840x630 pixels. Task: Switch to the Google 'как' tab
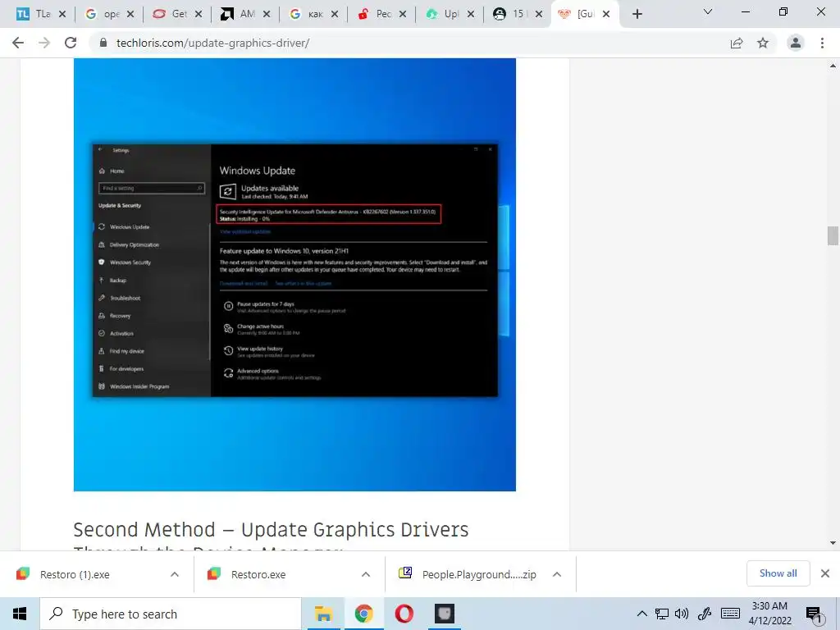pos(308,14)
